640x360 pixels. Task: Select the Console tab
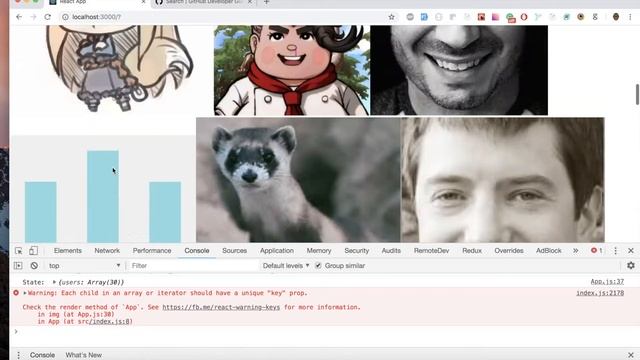pyautogui.click(x=197, y=251)
